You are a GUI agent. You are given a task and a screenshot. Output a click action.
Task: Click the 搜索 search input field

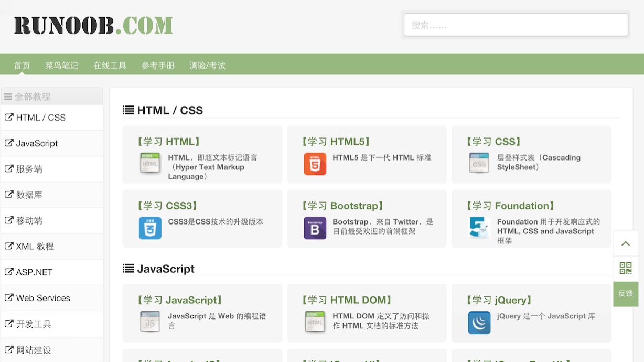point(516,25)
